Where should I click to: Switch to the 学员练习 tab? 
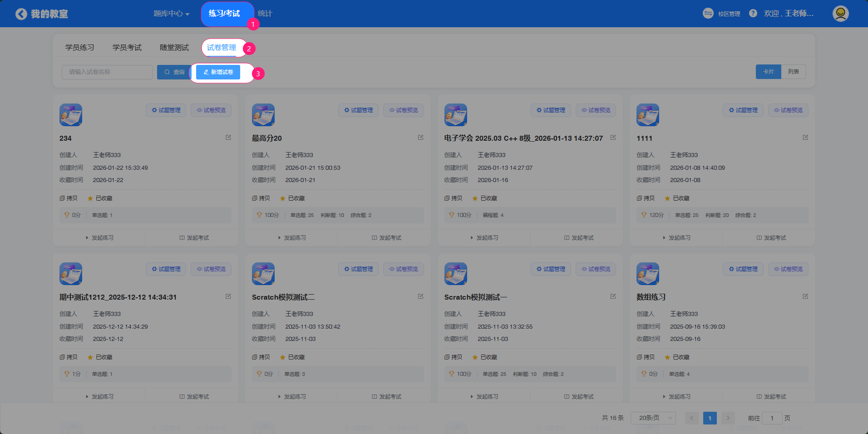[x=80, y=48]
